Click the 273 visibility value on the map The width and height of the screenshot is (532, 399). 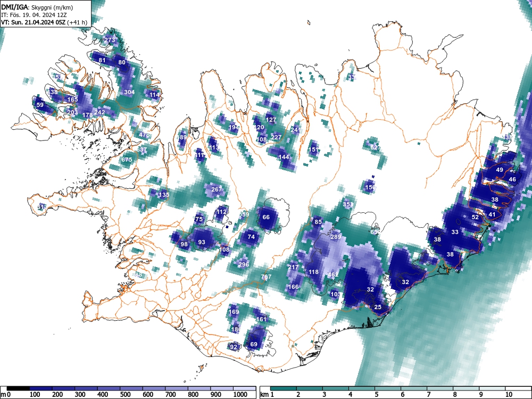coord(110,40)
